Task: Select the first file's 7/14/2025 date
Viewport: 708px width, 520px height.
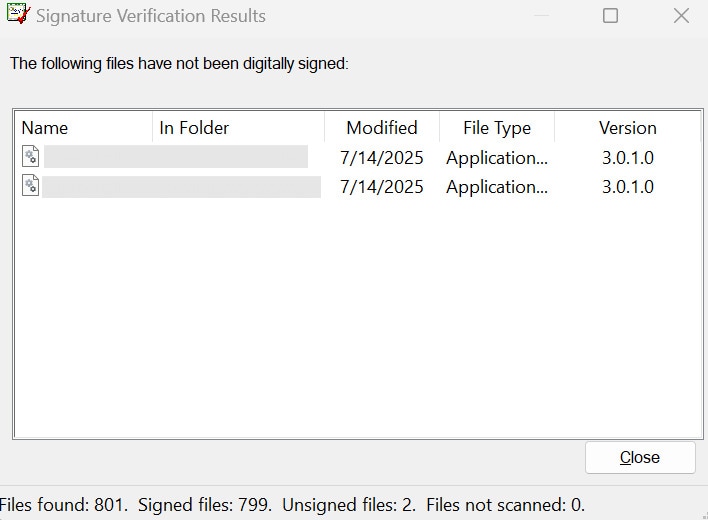Action: [x=381, y=158]
